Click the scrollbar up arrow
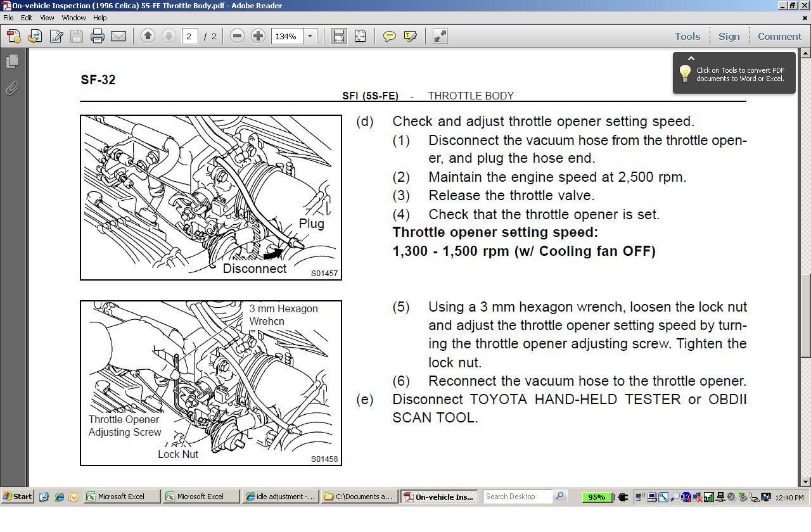The height and width of the screenshot is (532, 811). click(806, 54)
